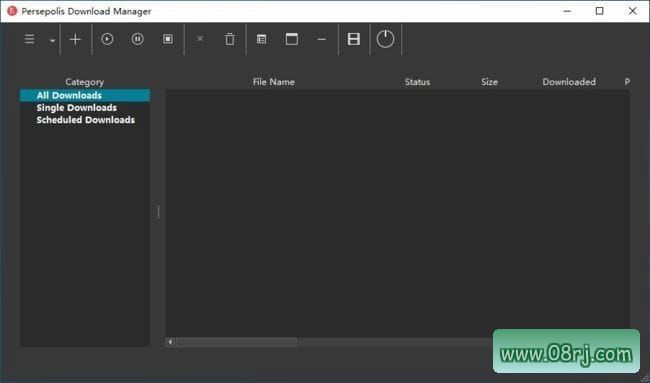The image size is (650, 383).
Task: Stop the download with the stop icon
Action: (x=168, y=39)
